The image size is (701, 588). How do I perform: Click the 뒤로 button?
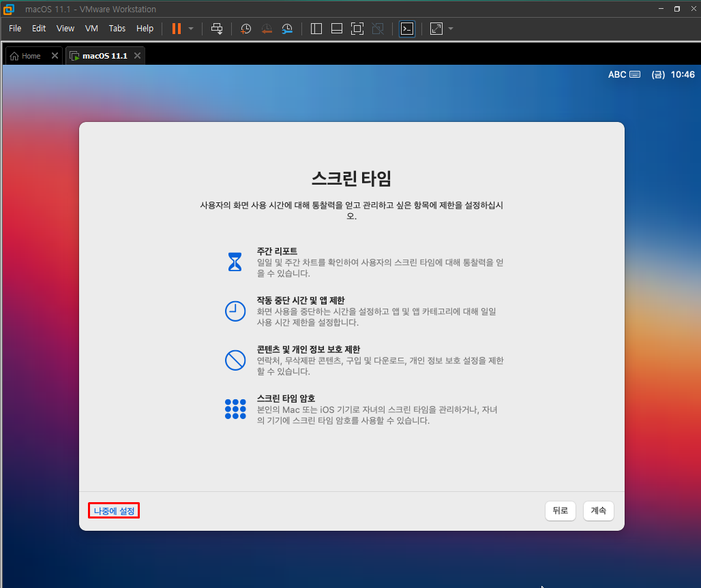[560, 510]
